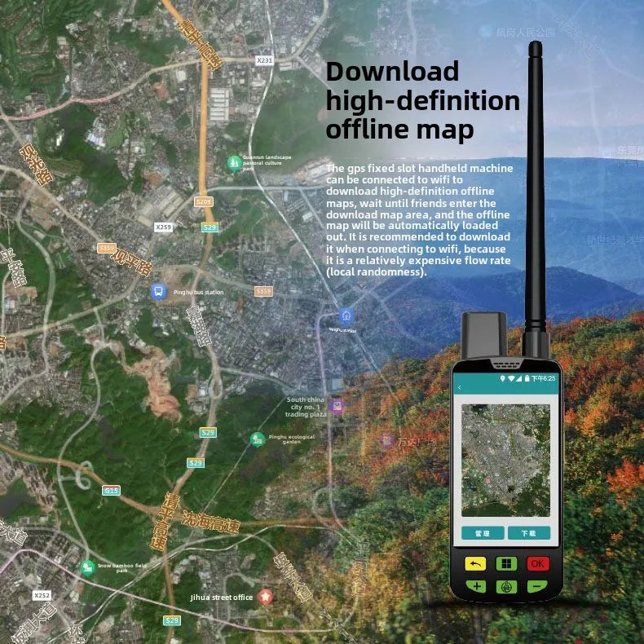Open the satellite map preview on device screen
This screenshot has height=644, width=644.
point(506,461)
